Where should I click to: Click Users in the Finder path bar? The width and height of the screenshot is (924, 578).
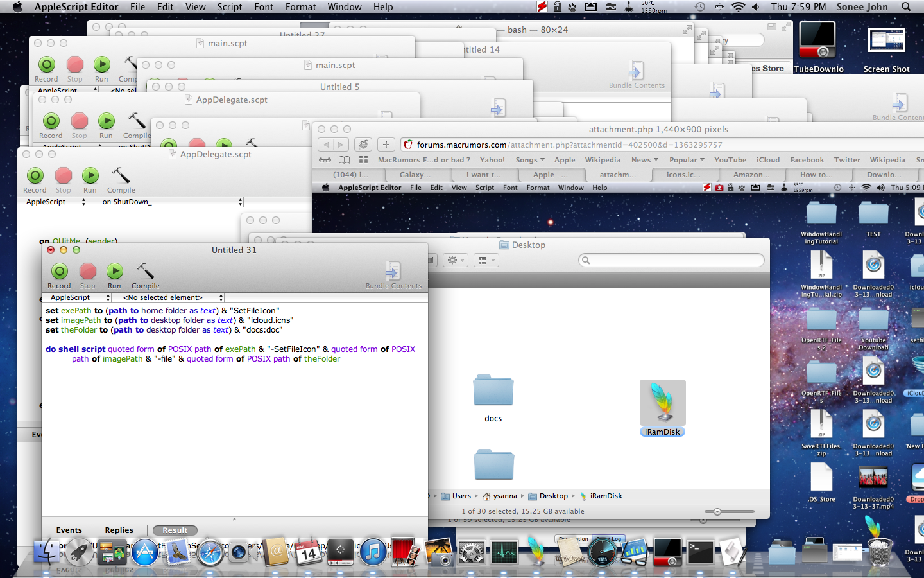[456, 496]
